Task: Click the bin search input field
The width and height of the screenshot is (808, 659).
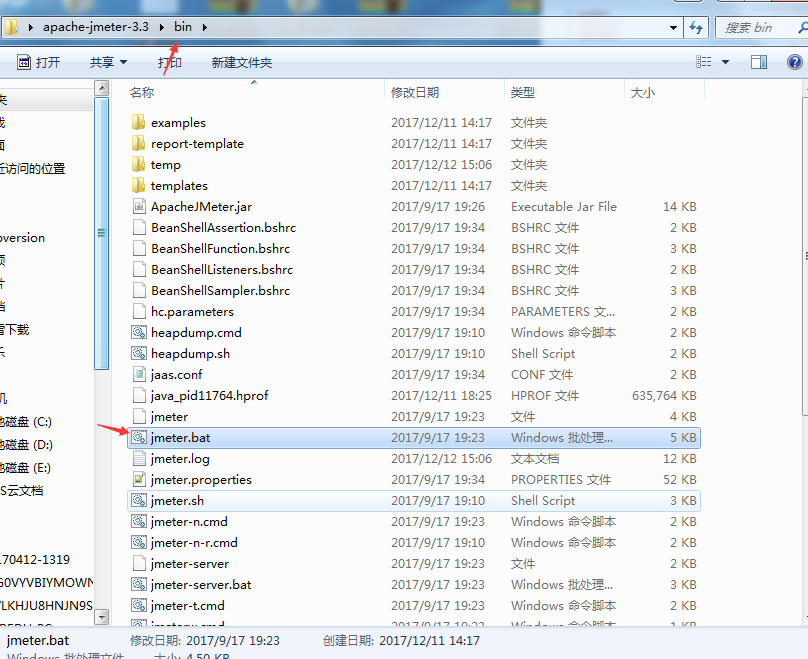Action: coord(762,27)
